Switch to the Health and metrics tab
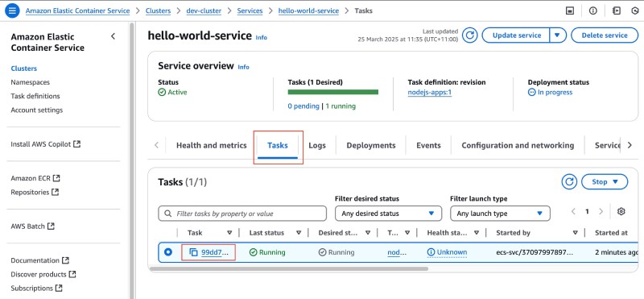 tap(211, 145)
